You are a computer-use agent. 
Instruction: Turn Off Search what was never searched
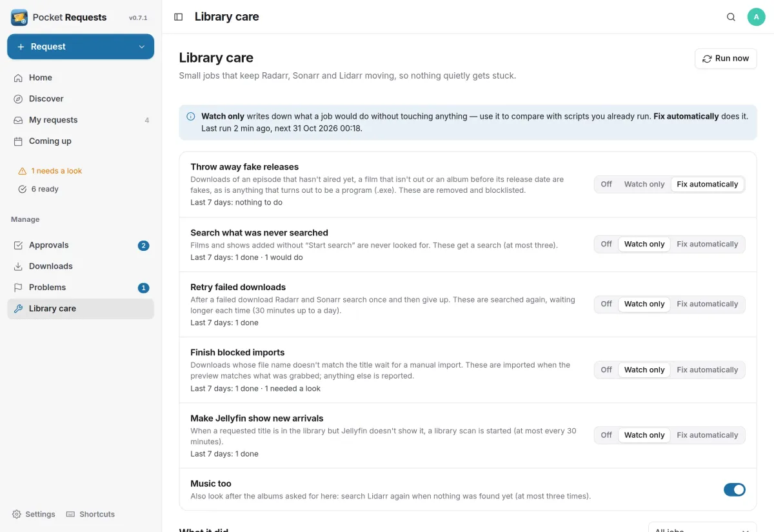click(606, 244)
